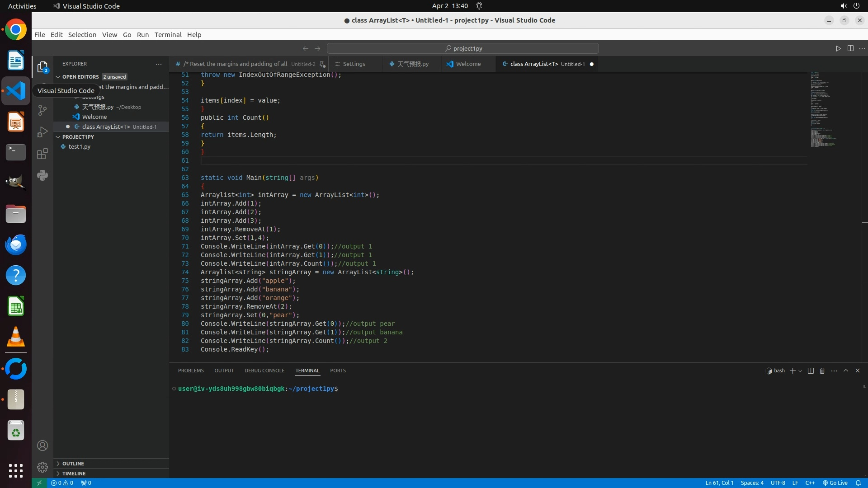Image resolution: width=868 pixels, height=488 pixels.
Task: Kill terminal with trash icon
Action: tap(822, 371)
